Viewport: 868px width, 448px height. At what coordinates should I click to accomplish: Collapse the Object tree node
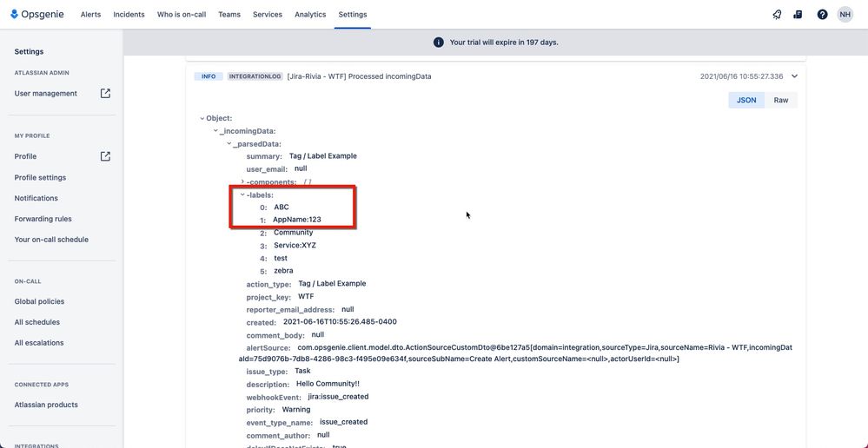202,118
